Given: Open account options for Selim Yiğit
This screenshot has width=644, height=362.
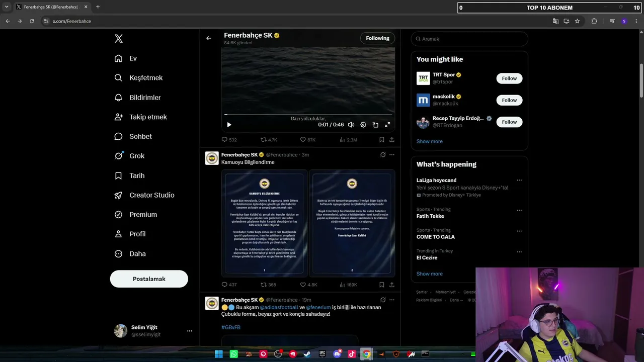Looking at the screenshot, I should click(x=190, y=331).
